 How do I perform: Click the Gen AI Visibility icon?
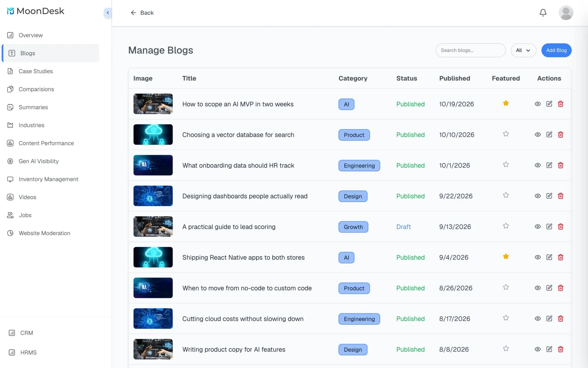point(10,161)
